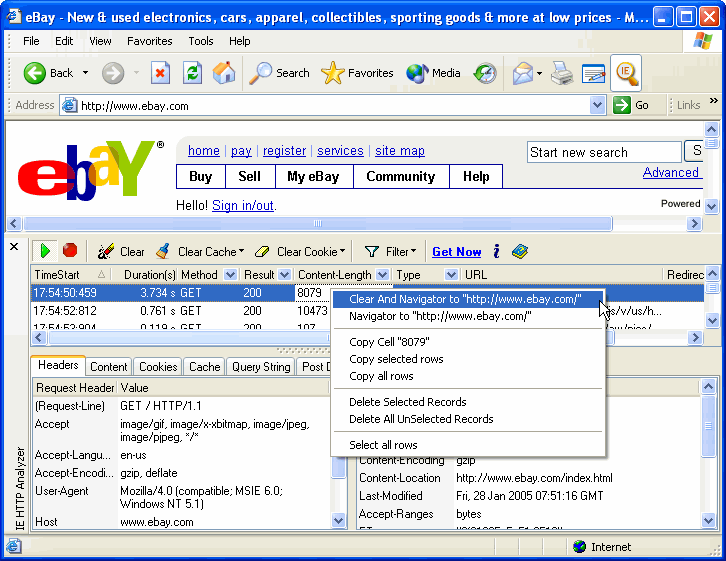Open the File menu

click(x=31, y=41)
